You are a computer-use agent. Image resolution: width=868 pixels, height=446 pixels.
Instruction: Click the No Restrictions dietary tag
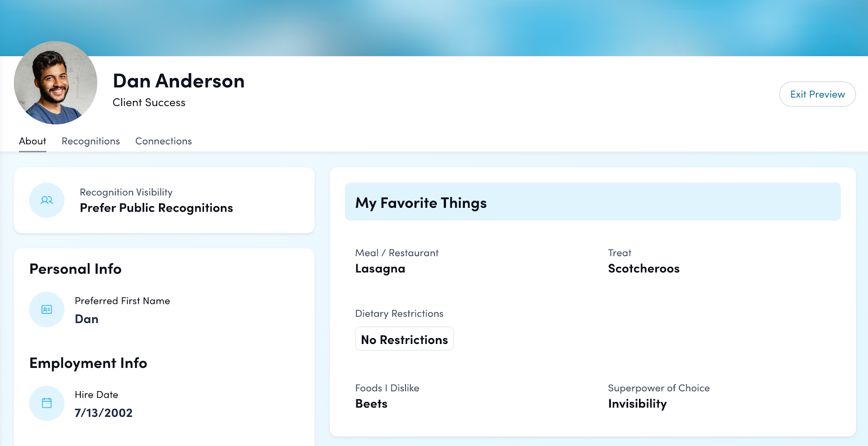coord(404,340)
